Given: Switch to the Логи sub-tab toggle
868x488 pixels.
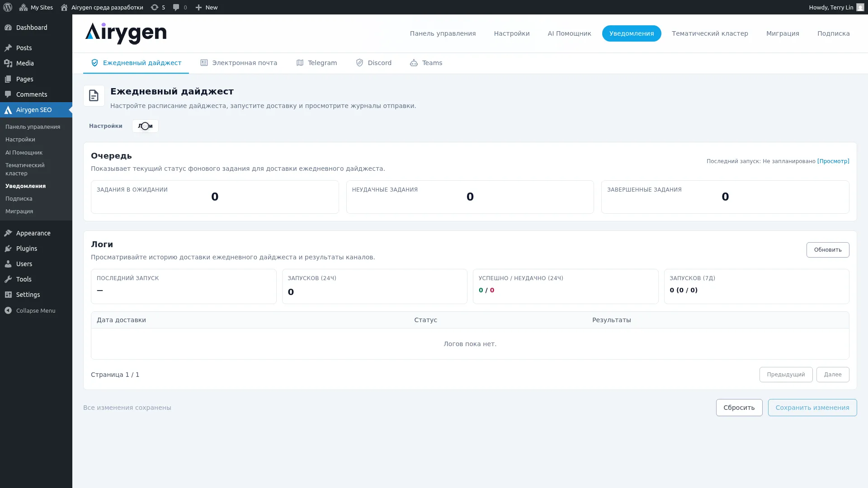Looking at the screenshot, I should click(x=145, y=126).
